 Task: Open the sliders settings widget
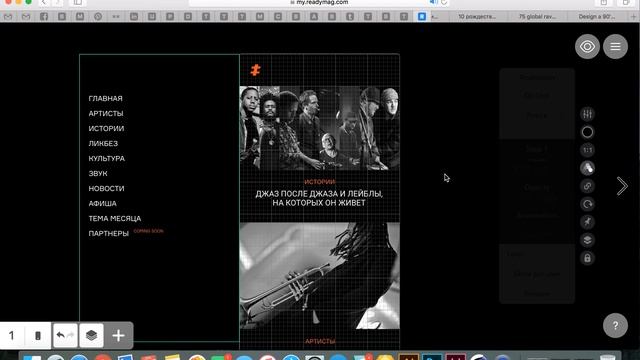[x=587, y=114]
